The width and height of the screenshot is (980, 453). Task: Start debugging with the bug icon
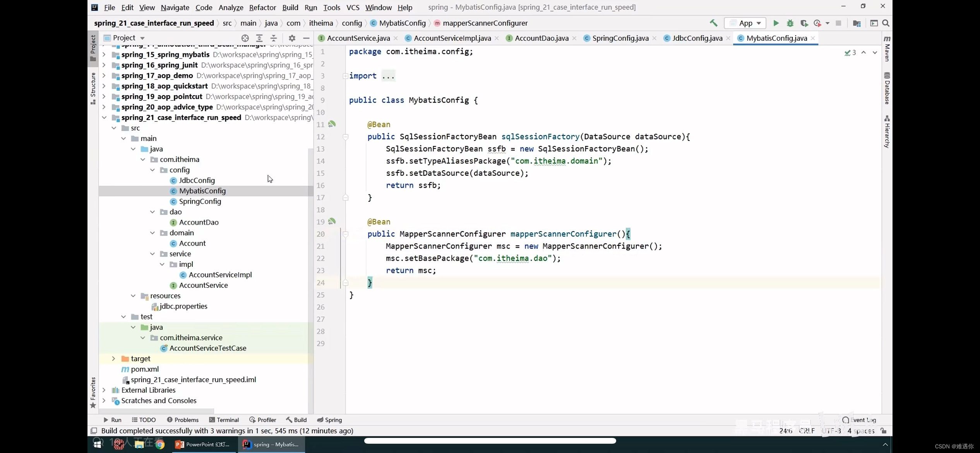click(x=790, y=23)
